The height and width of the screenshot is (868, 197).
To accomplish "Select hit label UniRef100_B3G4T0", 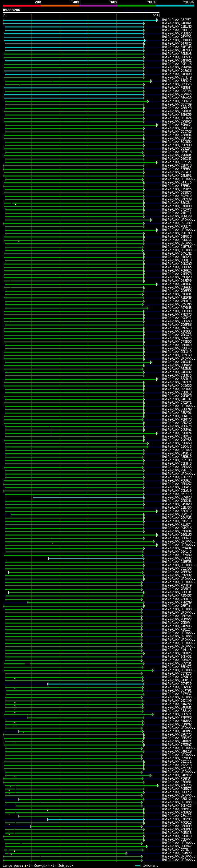I will pyautogui.click(x=177, y=511).
